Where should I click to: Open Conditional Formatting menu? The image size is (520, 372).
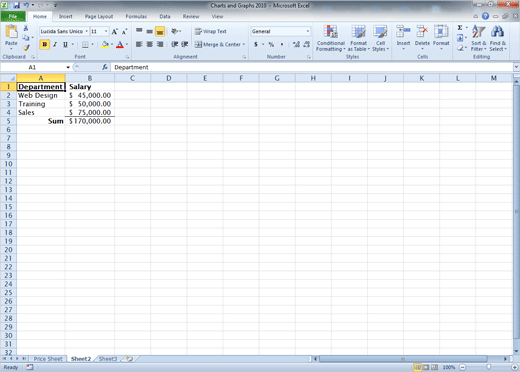[x=331, y=38]
